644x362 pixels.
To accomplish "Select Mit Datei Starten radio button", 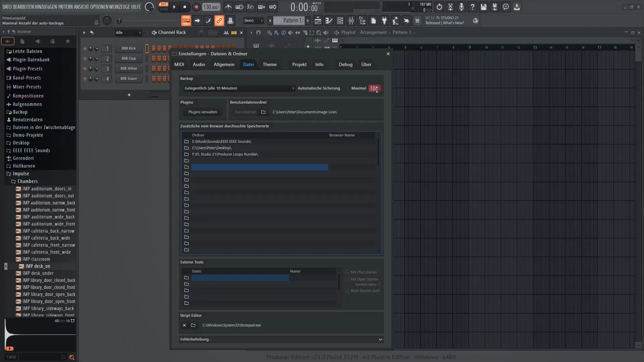I will 347,279.
